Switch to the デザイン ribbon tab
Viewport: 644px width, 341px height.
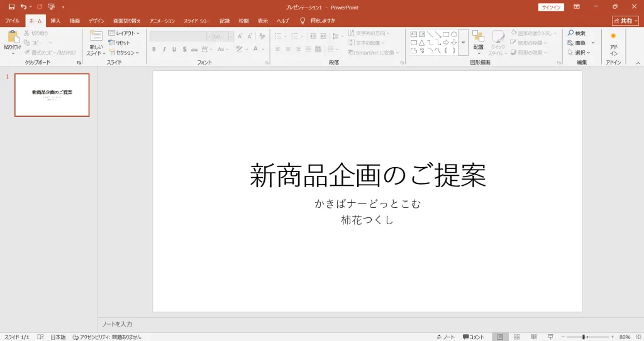pos(97,21)
